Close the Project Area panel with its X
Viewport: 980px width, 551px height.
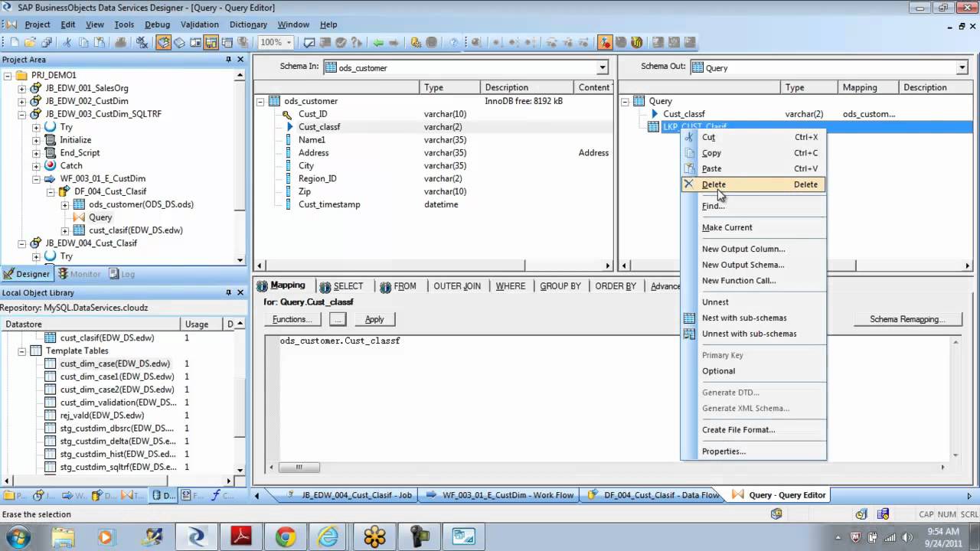240,59
